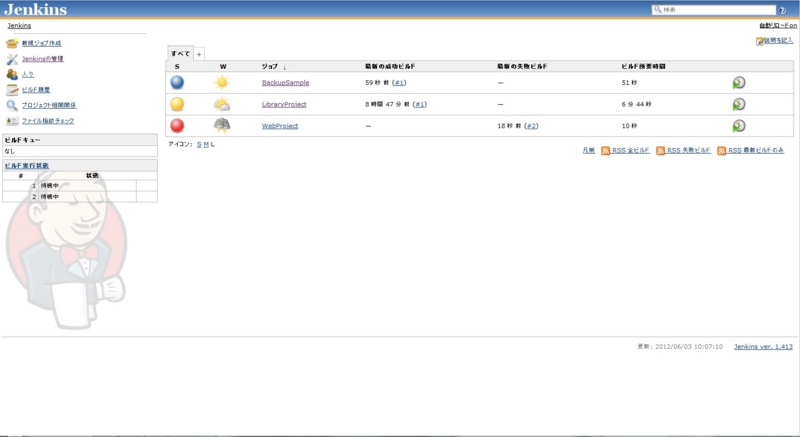
Task: Click the ビルドキュー build queue heading
Action: pyautogui.click(x=22, y=140)
